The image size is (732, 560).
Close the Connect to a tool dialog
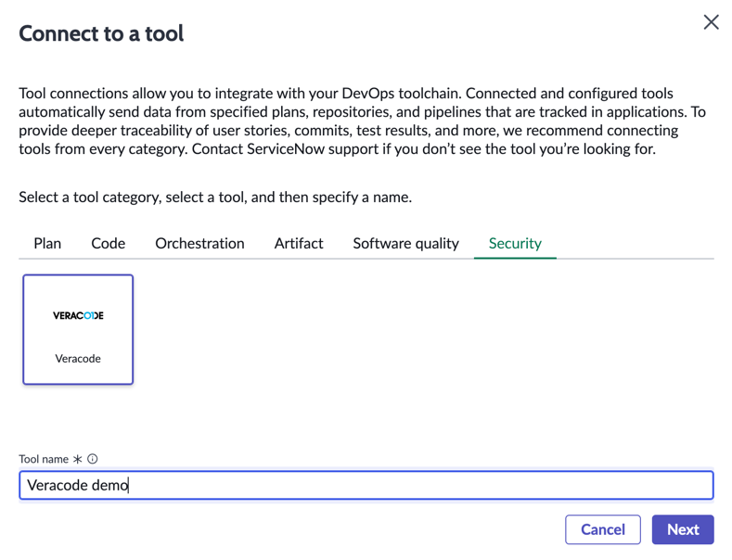pos(711,22)
